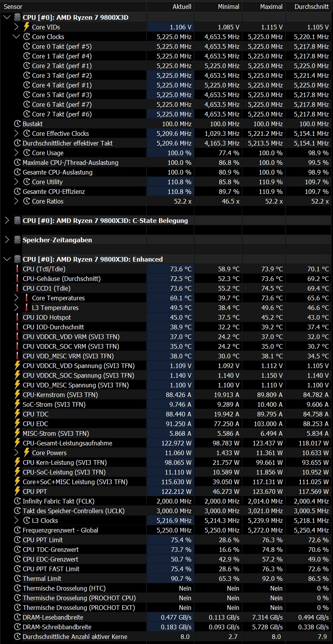Click the clock icon of DRAM-Lesebandbreite

coord(17,617)
